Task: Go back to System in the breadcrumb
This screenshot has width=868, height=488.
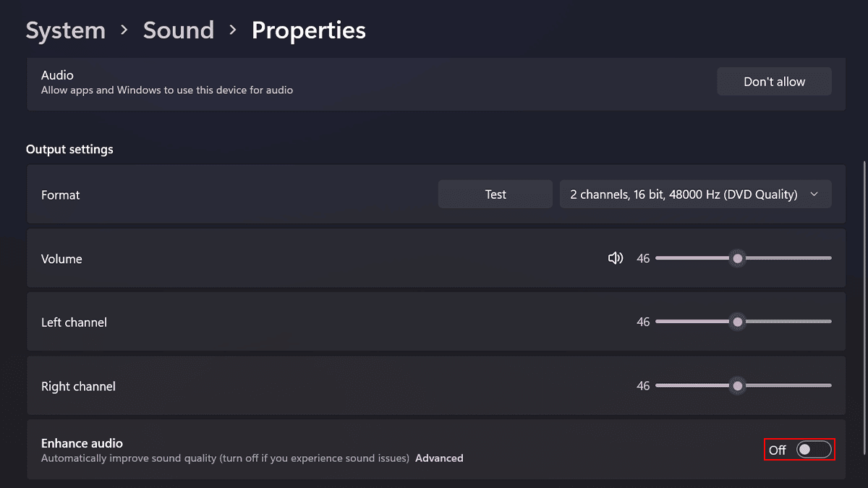Action: [x=65, y=30]
